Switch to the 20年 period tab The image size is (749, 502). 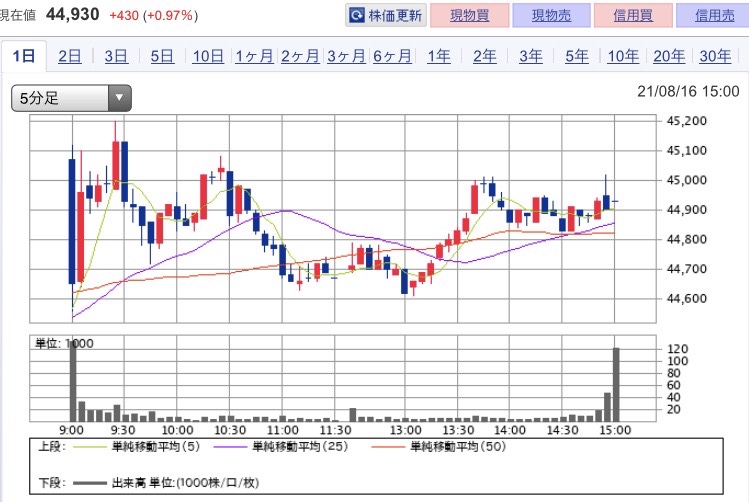tap(669, 56)
